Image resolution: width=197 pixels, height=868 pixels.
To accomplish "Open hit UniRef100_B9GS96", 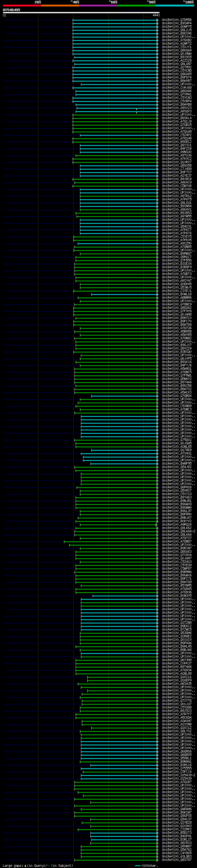I will pyautogui.click(x=177, y=33).
